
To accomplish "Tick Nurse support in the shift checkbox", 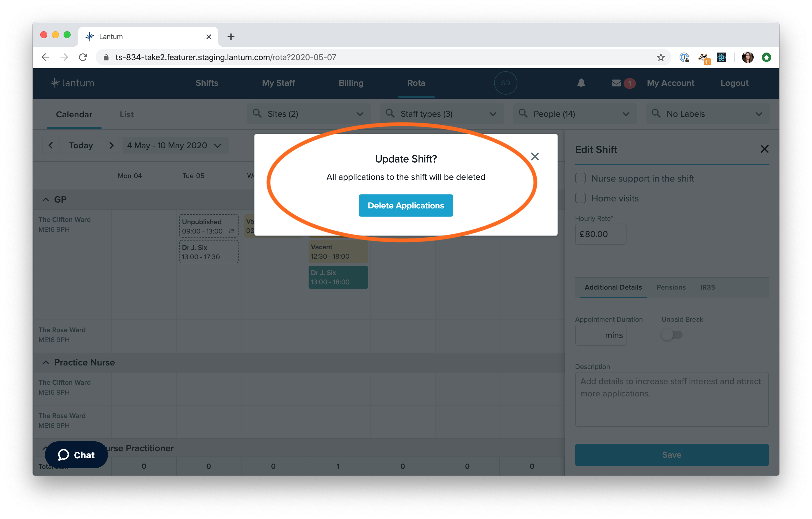I will point(580,178).
